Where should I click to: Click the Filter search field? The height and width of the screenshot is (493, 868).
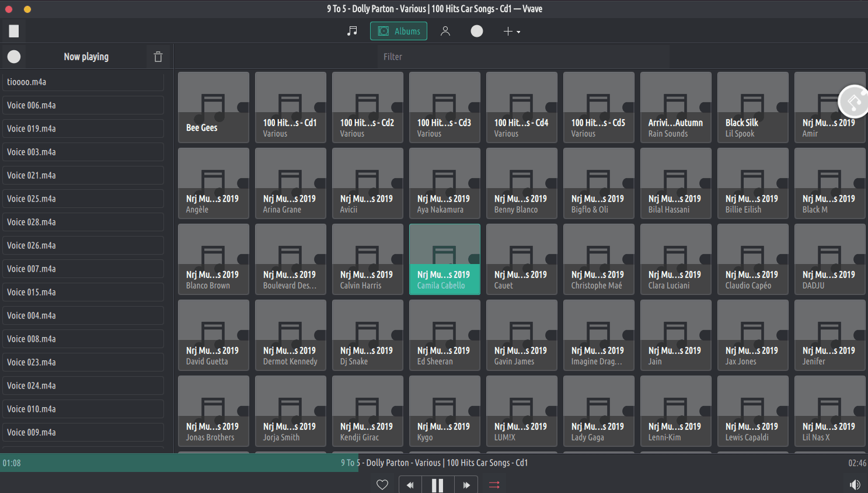[520, 57]
